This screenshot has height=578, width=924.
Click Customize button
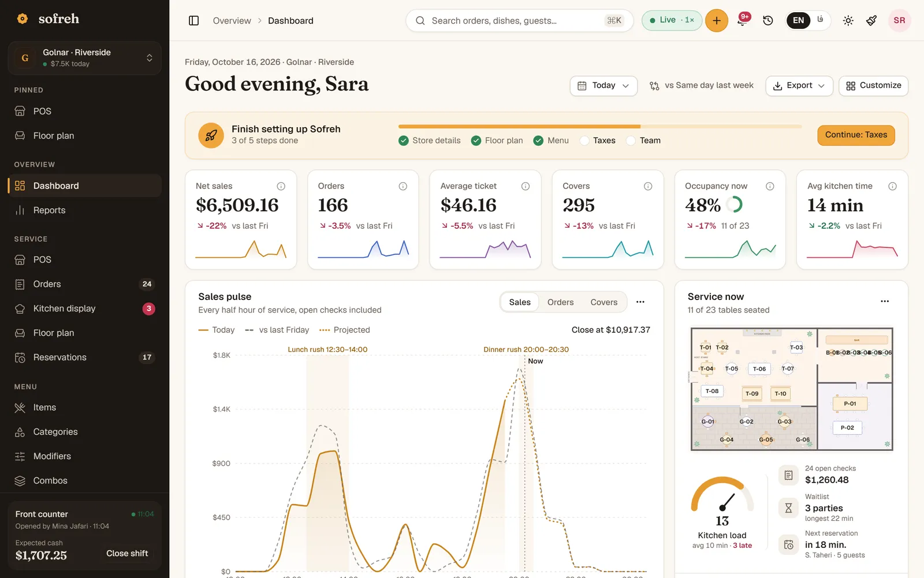point(873,86)
